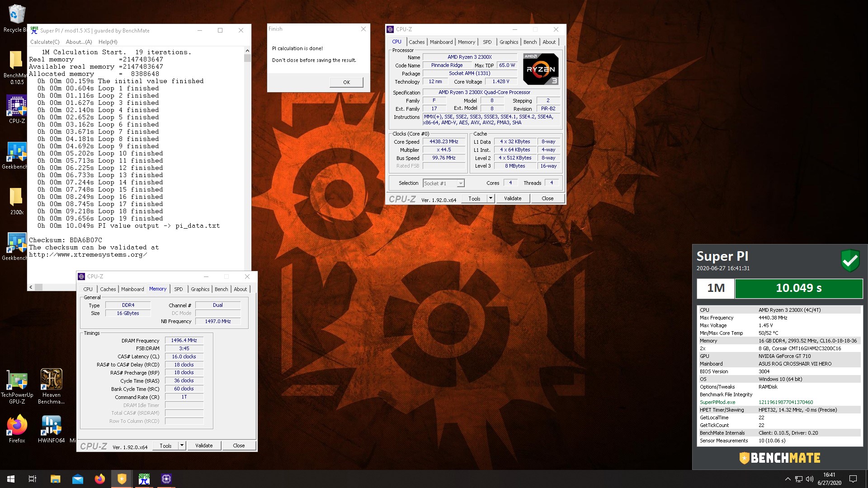This screenshot has width=868, height=488.
Task: Switch to Mainboard tab in lower CPU-Z window
Action: click(x=132, y=289)
